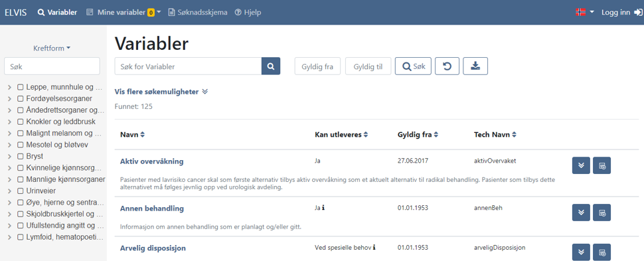The width and height of the screenshot is (644, 261).
Task: Click the login arrow icon in the header
Action: tap(638, 13)
